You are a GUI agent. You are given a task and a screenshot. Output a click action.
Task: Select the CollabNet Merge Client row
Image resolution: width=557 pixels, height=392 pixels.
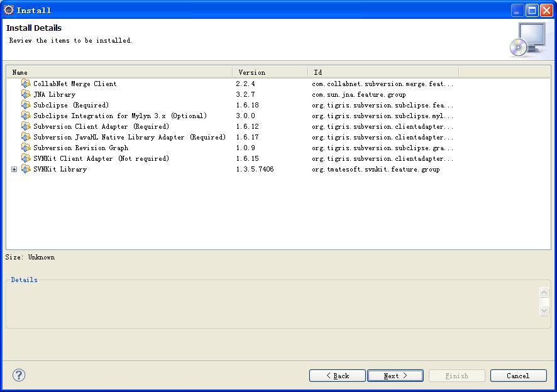75,84
